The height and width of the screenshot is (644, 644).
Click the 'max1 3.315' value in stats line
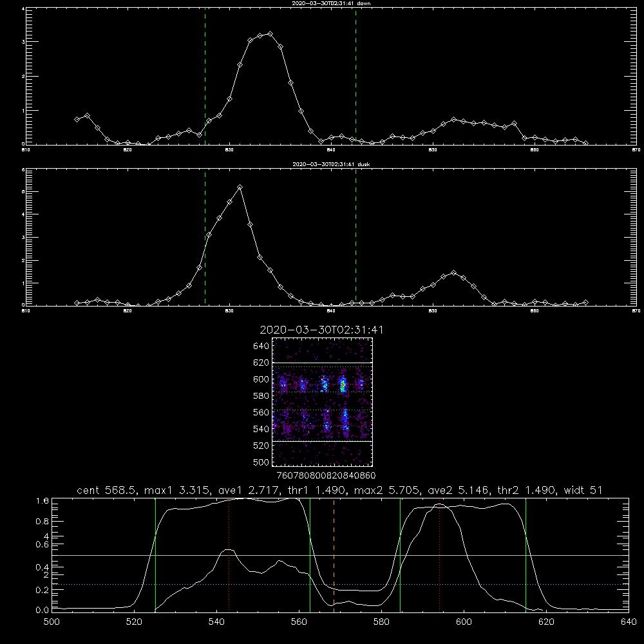pyautogui.click(x=178, y=490)
